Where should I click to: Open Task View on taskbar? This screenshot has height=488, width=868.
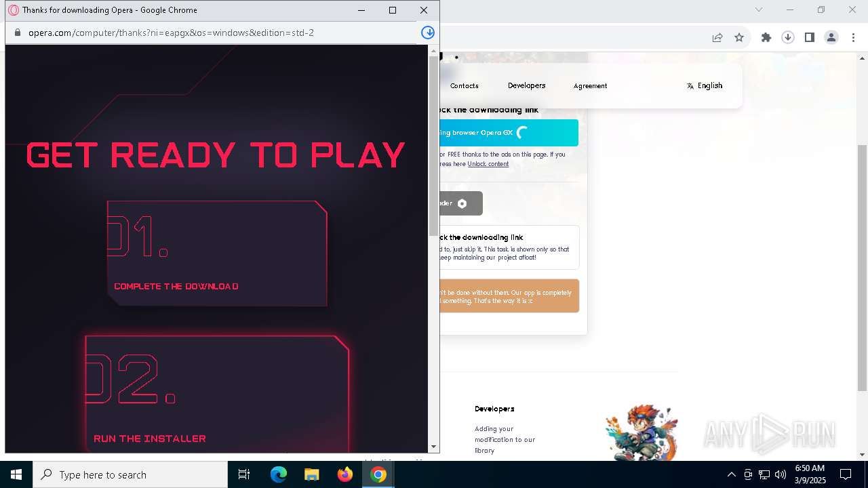(244, 474)
